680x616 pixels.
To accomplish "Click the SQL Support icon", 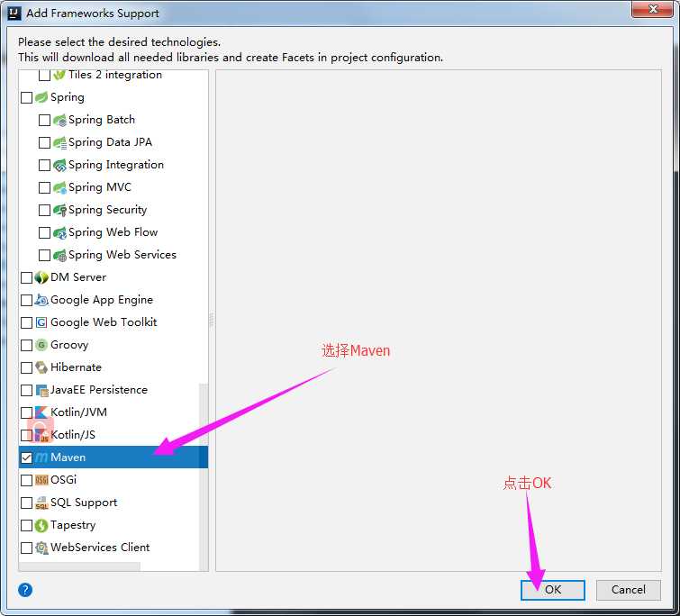I will [x=41, y=503].
